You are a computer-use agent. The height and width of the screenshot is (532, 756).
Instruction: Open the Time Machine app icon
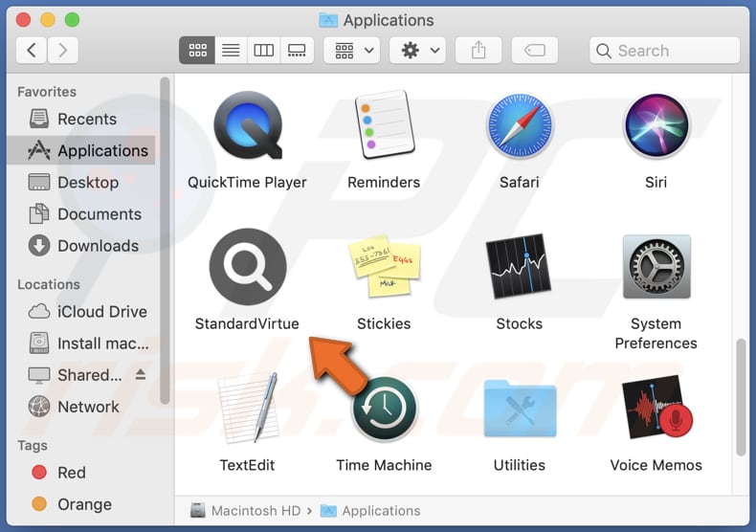click(x=384, y=409)
